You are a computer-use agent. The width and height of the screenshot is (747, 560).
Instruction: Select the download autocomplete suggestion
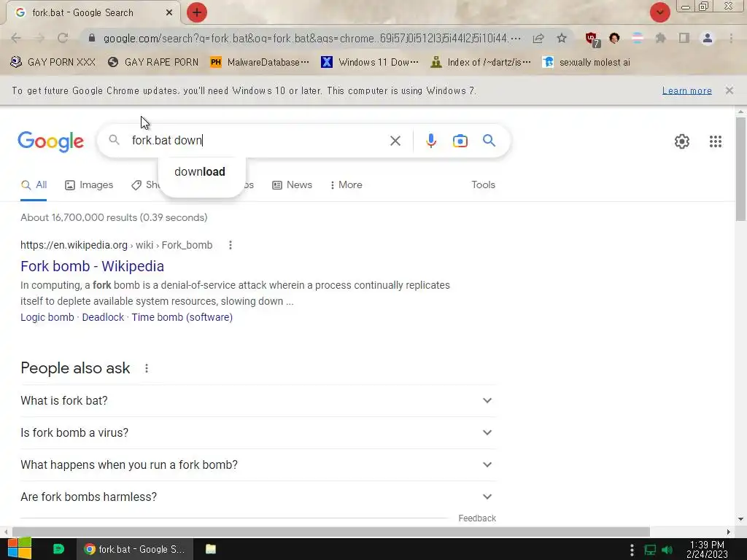point(202,172)
